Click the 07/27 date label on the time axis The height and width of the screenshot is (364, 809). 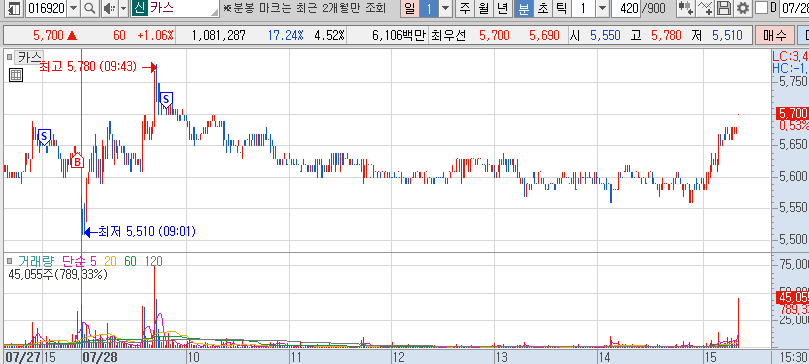click(22, 357)
